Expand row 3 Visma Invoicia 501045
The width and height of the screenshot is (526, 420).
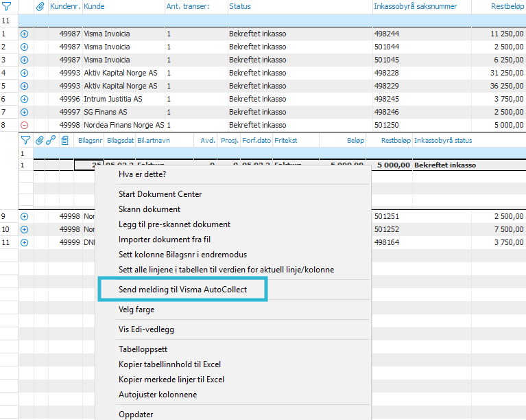[24, 60]
